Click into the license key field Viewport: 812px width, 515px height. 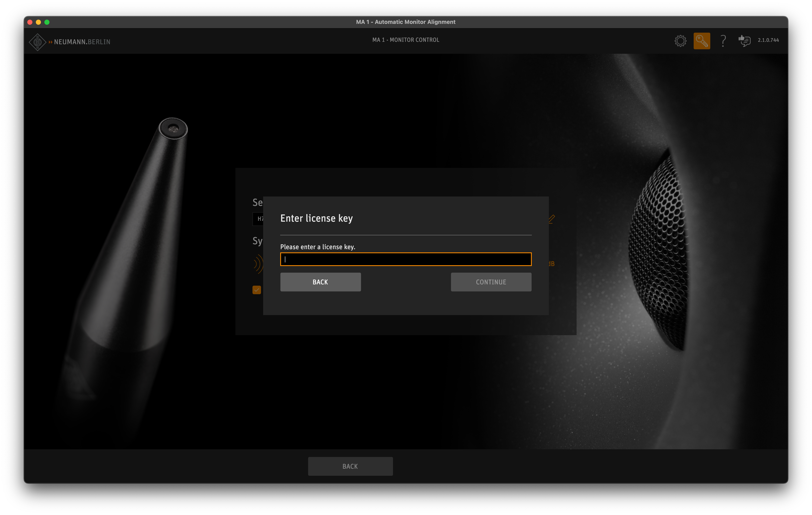pos(406,259)
